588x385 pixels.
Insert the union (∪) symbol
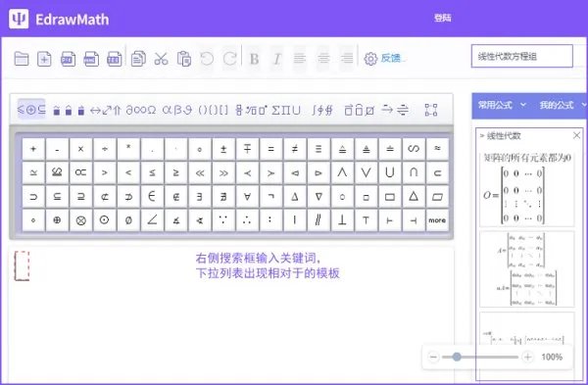(x=390, y=172)
